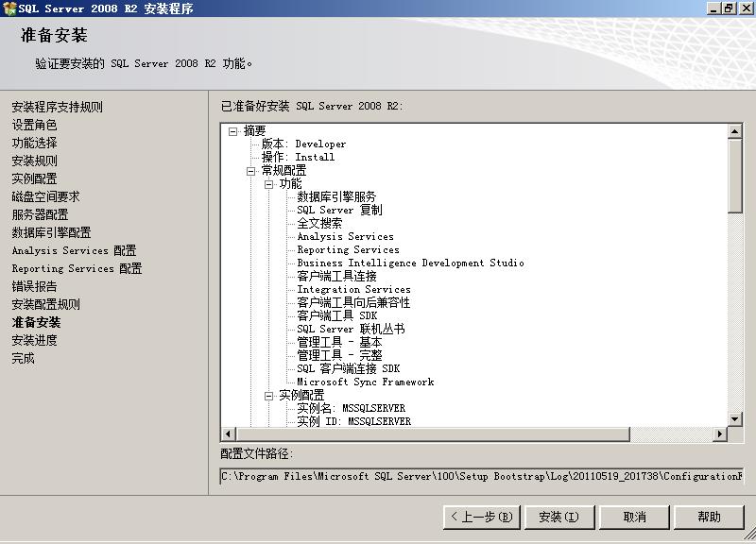Select the 错误报告 step
756x544 pixels.
[x=34, y=286]
